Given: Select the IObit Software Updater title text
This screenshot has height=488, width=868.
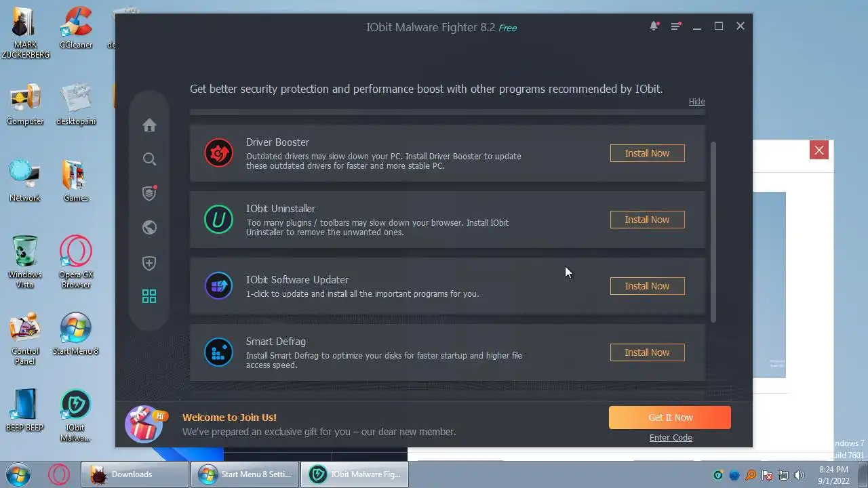Looking at the screenshot, I should (297, 280).
